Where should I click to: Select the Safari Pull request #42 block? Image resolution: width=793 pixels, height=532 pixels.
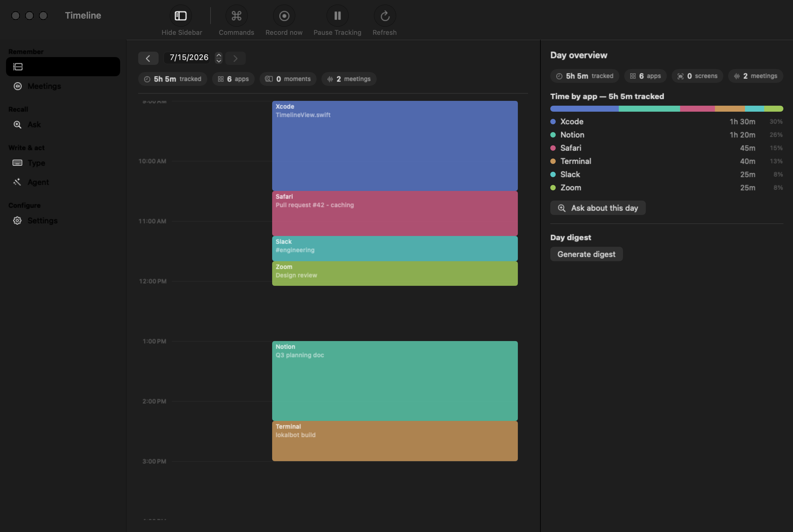(x=395, y=213)
